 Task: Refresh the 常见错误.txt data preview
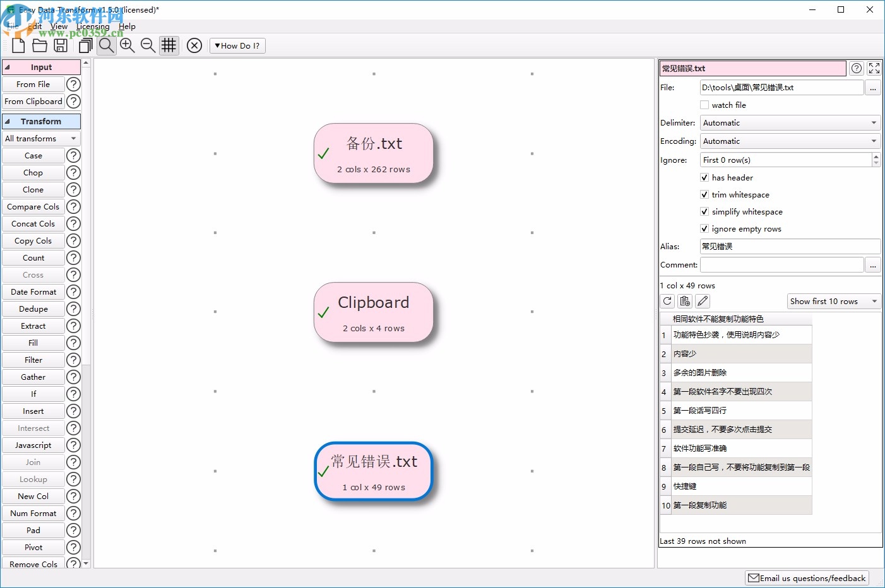pos(667,301)
